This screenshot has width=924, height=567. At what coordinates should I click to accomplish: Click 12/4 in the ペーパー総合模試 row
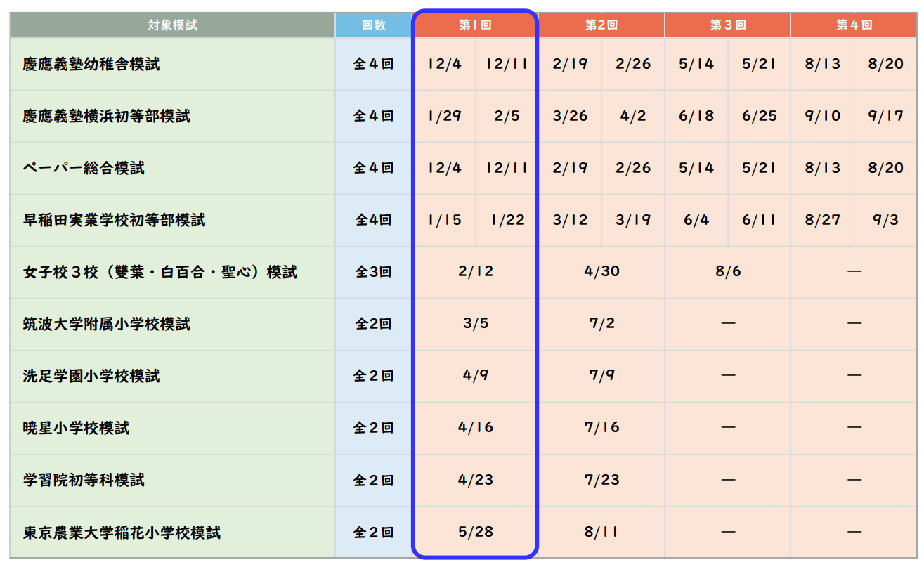click(444, 168)
